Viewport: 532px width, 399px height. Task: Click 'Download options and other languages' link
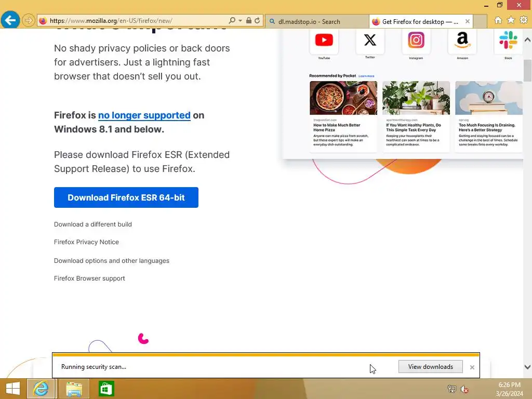(x=111, y=261)
